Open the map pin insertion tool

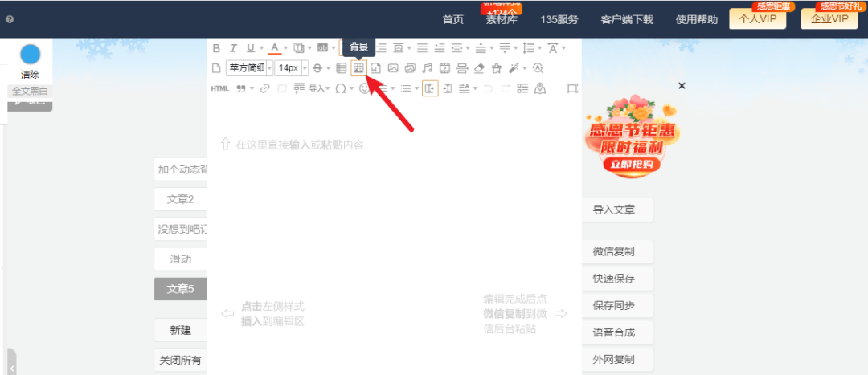[540, 88]
